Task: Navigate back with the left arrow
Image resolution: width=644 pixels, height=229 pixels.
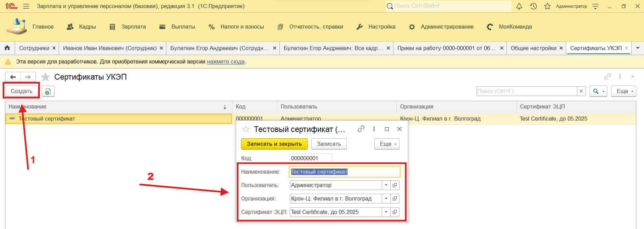Action: click(x=13, y=77)
